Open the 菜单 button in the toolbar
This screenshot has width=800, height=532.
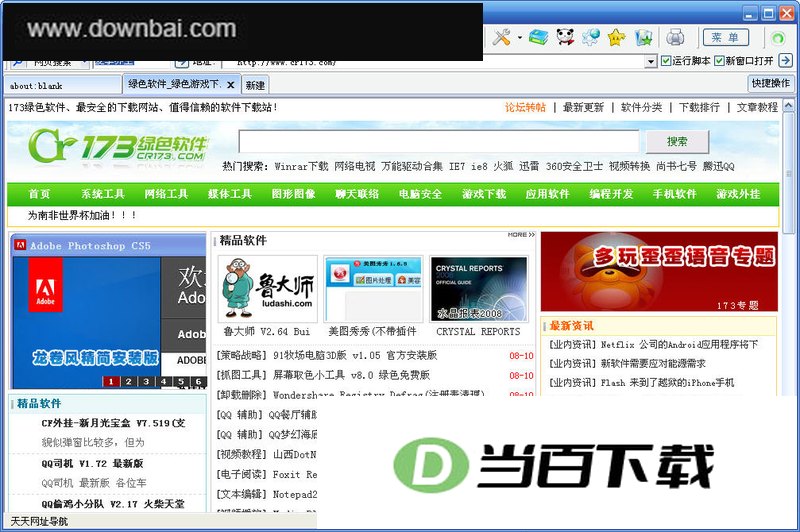pyautogui.click(x=726, y=37)
